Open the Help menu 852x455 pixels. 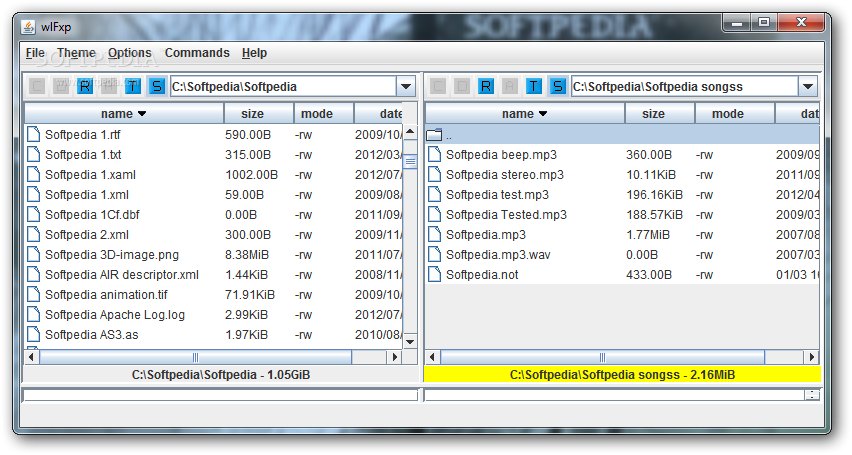click(x=254, y=53)
